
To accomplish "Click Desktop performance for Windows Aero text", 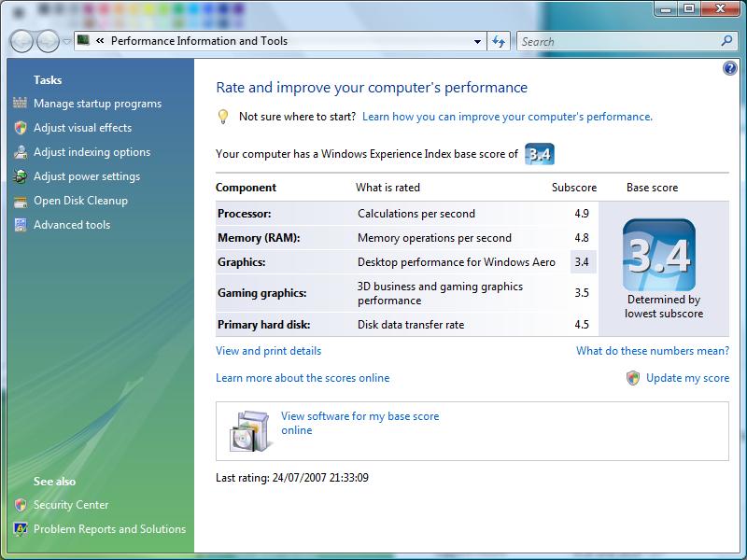I will point(457,262).
